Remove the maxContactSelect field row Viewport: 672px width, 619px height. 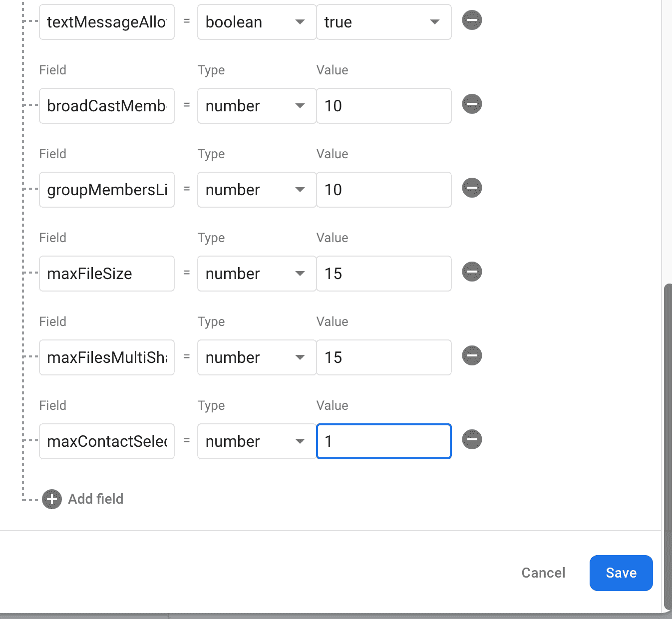pos(471,440)
